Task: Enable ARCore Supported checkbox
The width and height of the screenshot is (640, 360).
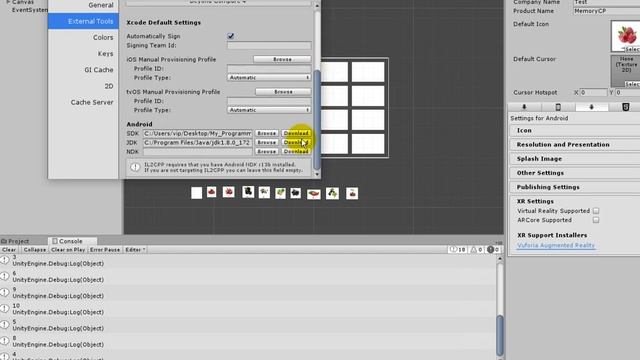Action: click(596, 220)
